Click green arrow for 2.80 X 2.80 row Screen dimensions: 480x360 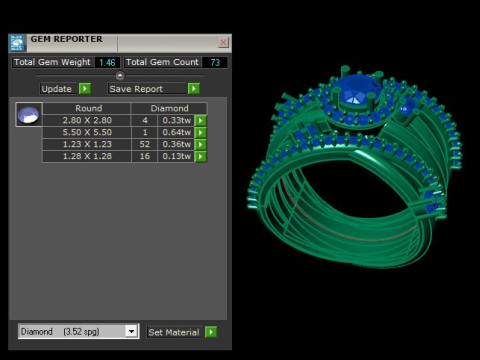(x=201, y=120)
